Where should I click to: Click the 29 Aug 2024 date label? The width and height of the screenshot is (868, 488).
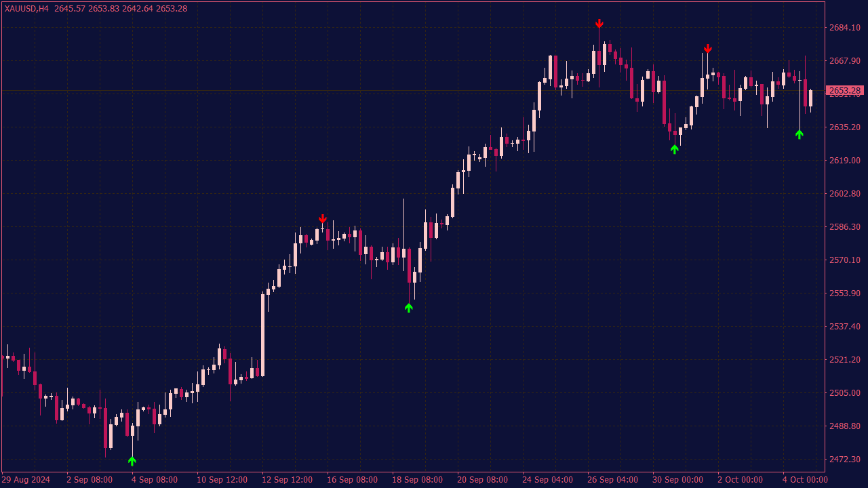click(26, 480)
